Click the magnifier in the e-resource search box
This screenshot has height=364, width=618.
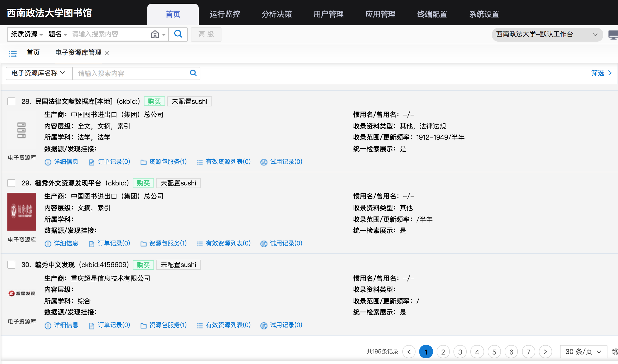(193, 73)
